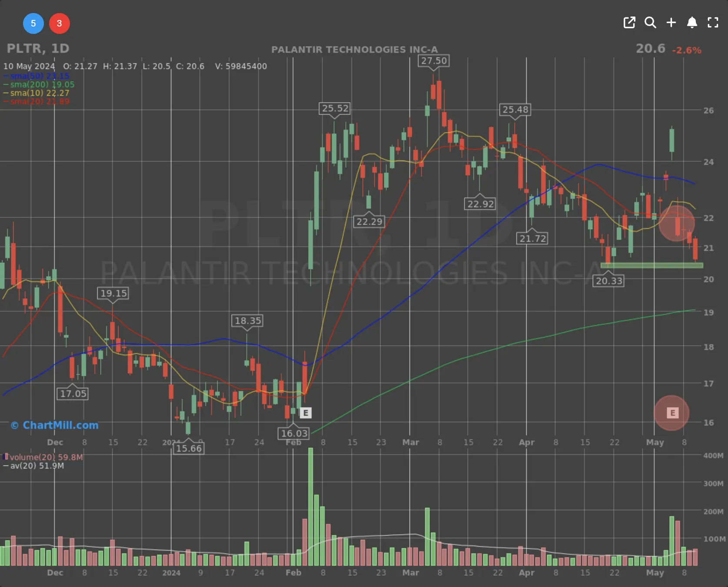Click the 20.33 pivot low label
Screen dimensions: 728x587
609,281
